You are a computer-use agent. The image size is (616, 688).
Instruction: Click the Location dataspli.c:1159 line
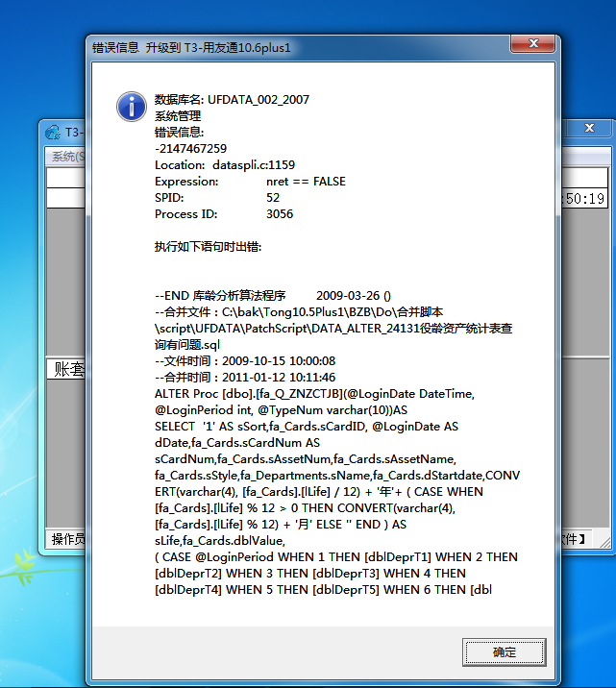tap(225, 165)
